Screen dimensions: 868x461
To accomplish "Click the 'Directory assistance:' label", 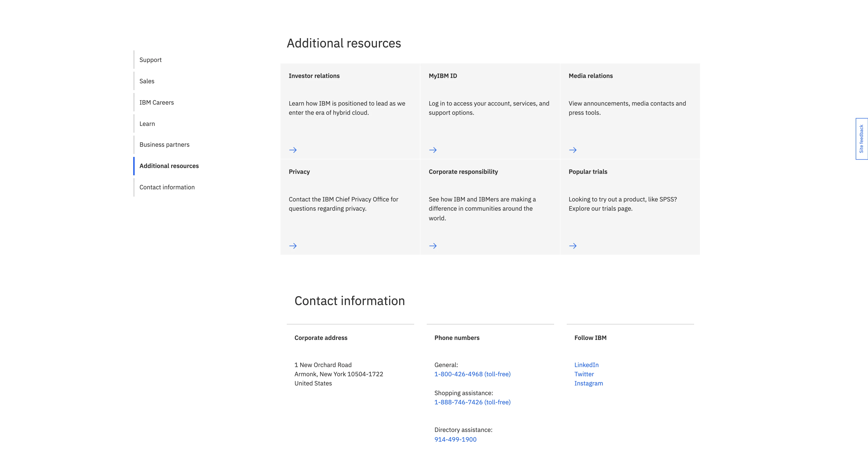I will (463, 430).
